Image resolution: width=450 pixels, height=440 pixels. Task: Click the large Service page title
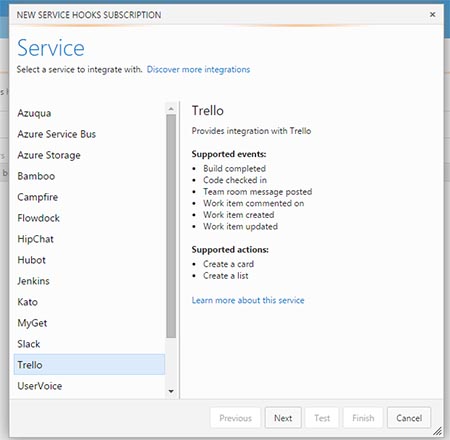click(51, 48)
